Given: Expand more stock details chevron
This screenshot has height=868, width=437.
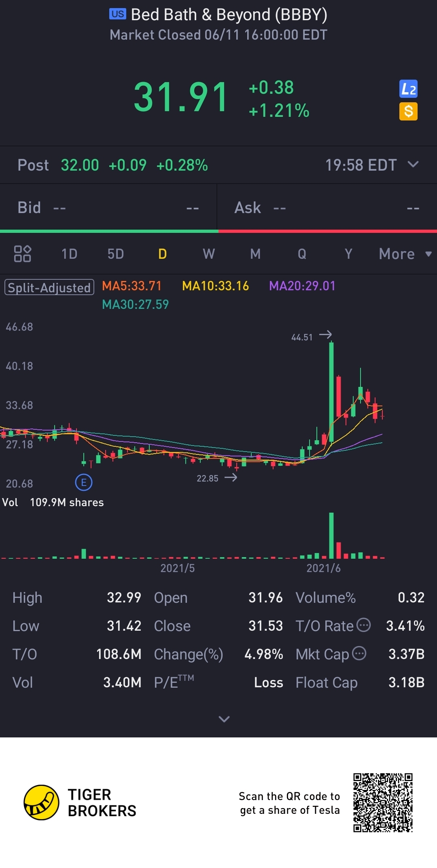Looking at the screenshot, I should coord(224,719).
